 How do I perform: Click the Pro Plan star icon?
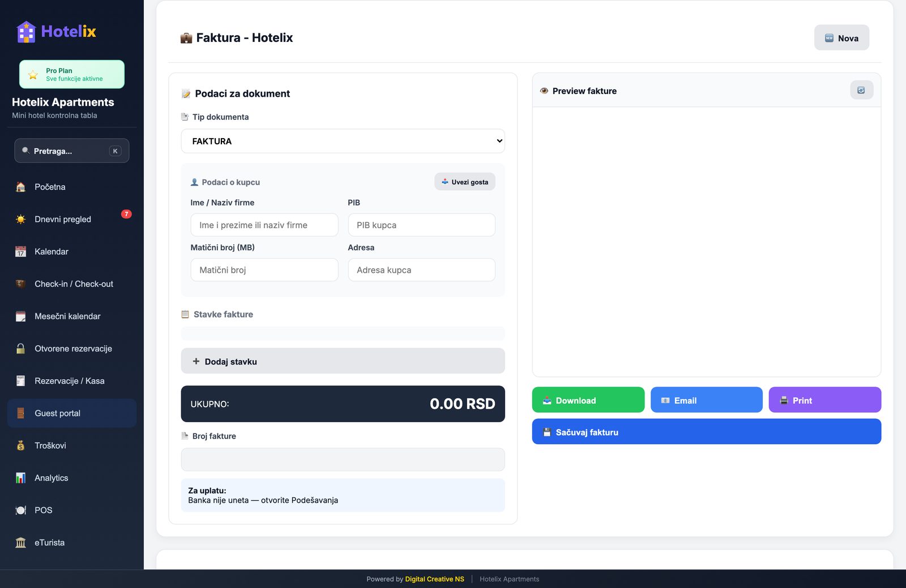[x=33, y=75]
